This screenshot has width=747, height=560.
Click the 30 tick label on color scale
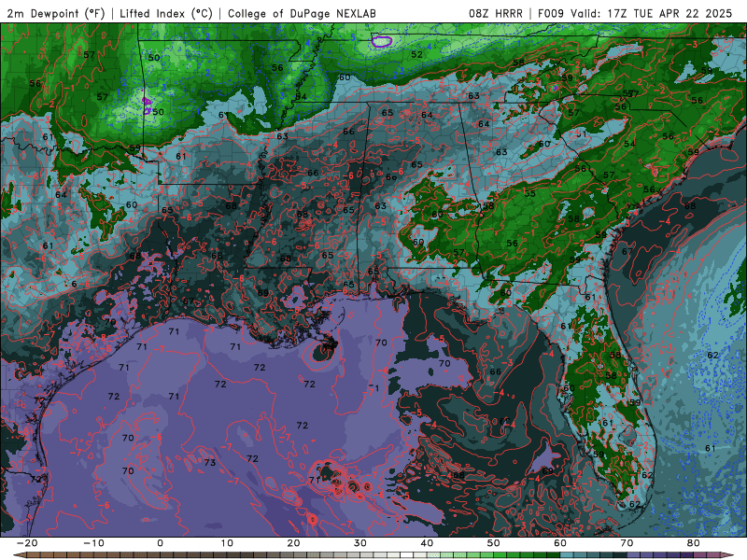[360, 543]
